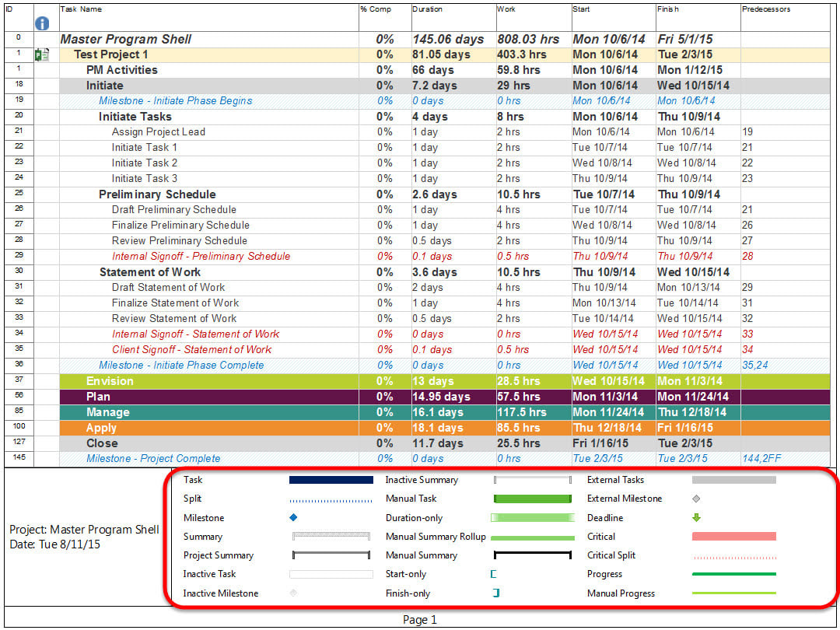Select the green Envision phase row
Viewport: 840px width, 630px height.
[x=418, y=381]
